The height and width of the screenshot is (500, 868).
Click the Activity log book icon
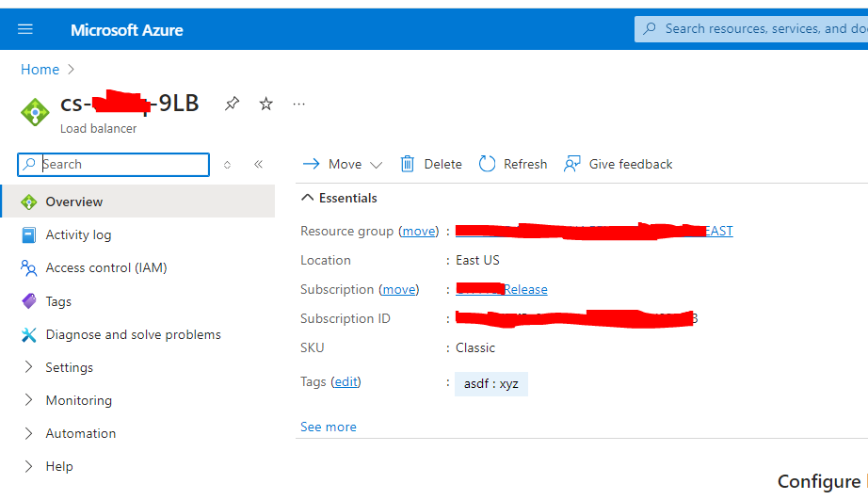pos(29,235)
